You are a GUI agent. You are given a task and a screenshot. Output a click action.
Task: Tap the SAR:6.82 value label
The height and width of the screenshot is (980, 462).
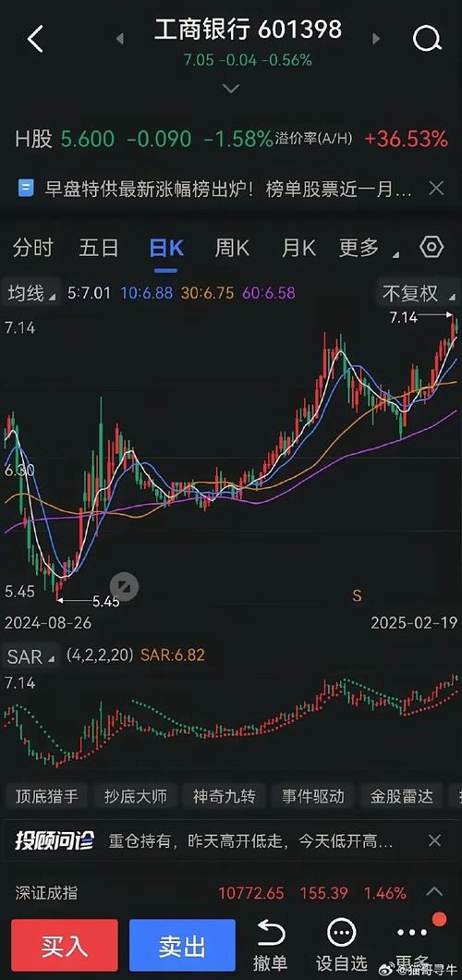(x=172, y=655)
